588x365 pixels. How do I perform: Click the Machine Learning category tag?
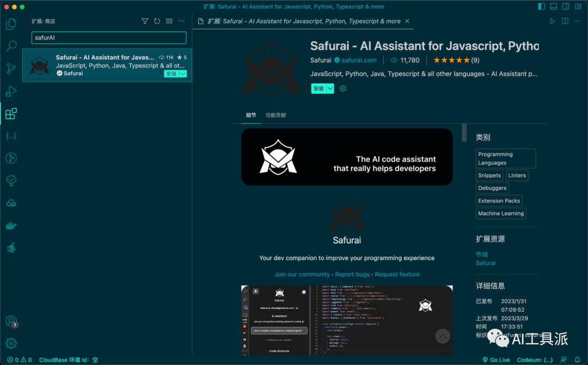tap(501, 214)
